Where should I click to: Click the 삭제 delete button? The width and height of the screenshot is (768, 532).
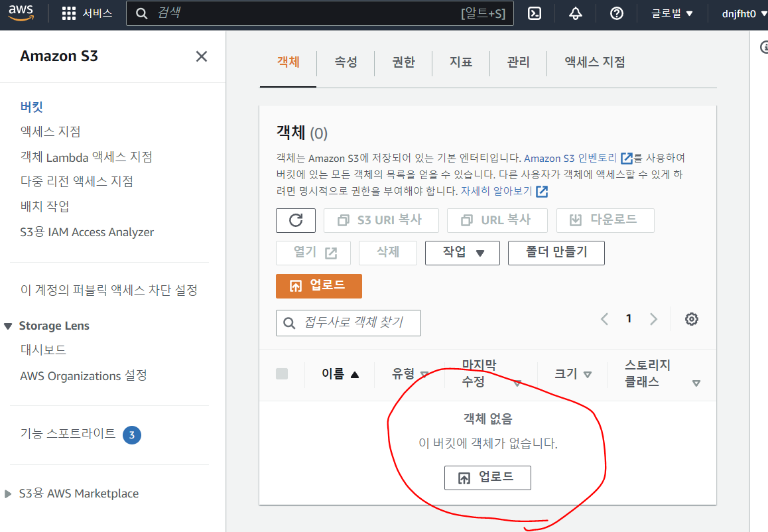tap(388, 253)
